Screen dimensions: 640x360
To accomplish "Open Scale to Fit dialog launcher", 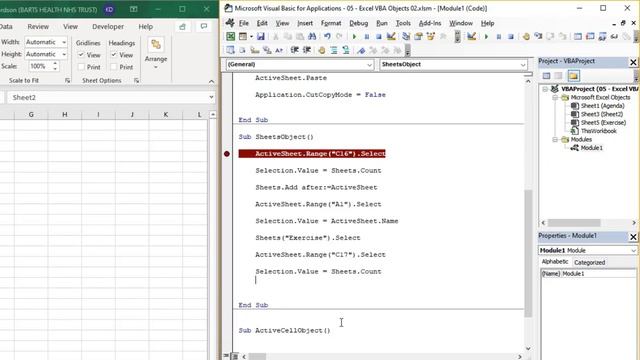I will pos(67,81).
